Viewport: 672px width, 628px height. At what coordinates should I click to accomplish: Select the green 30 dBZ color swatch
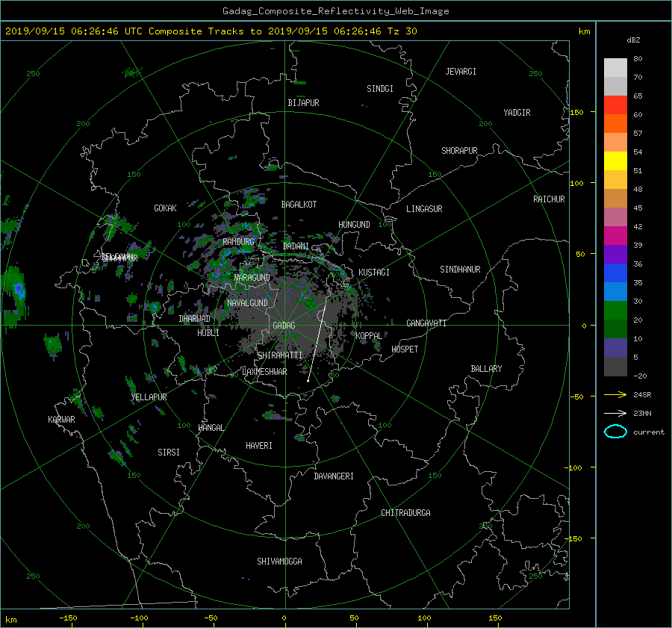[x=615, y=311]
